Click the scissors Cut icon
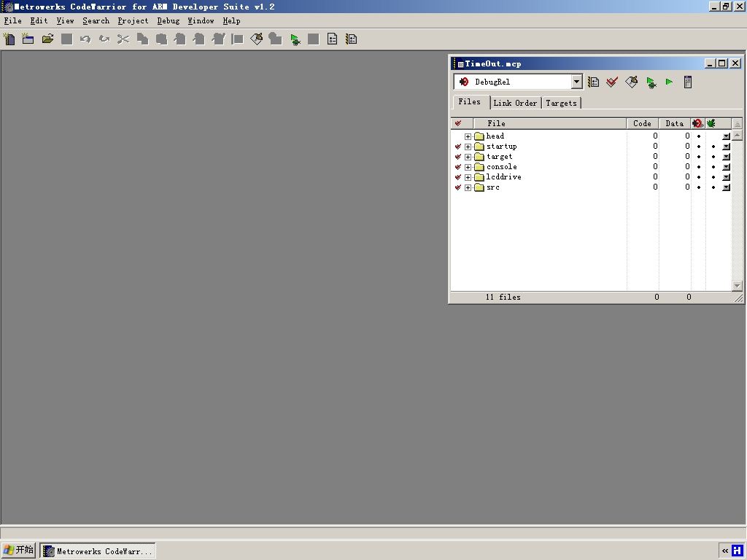The width and height of the screenshot is (747, 560). pyautogui.click(x=123, y=39)
